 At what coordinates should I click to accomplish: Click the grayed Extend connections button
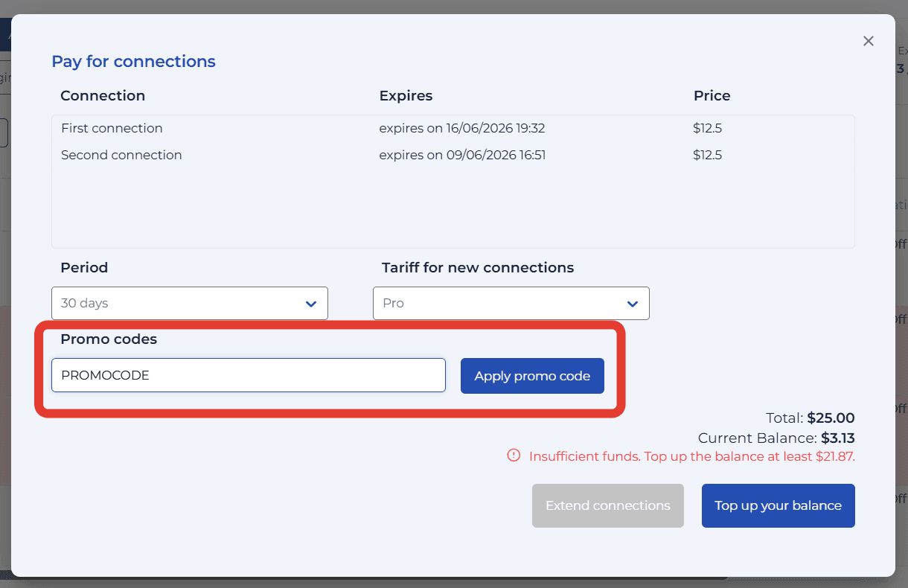tap(608, 506)
